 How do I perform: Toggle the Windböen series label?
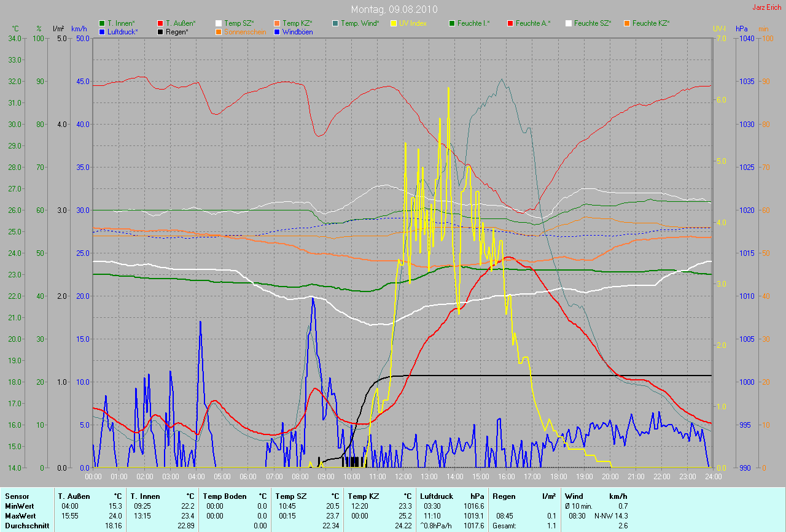297,31
